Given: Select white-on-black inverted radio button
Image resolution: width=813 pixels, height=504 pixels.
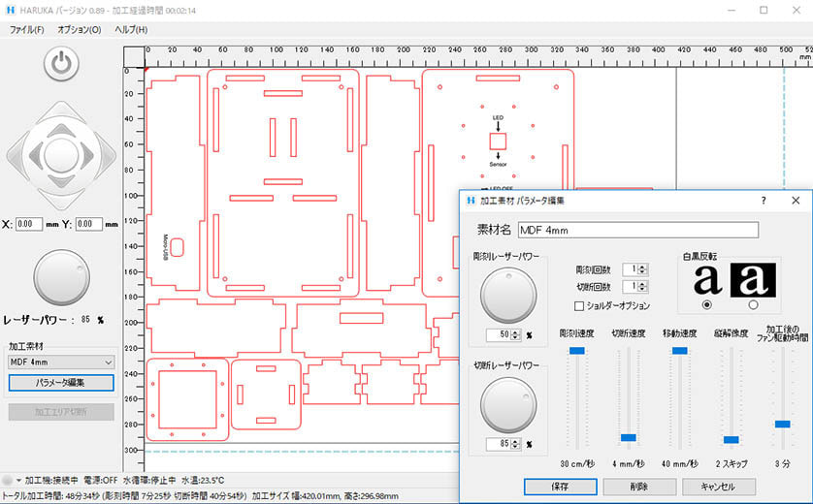Looking at the screenshot, I should [x=753, y=305].
